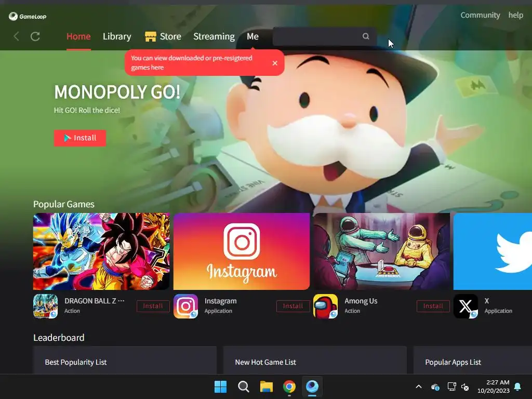Click the DRAGON BALL Z title text
Screen dimensions: 532x399
point(95,301)
